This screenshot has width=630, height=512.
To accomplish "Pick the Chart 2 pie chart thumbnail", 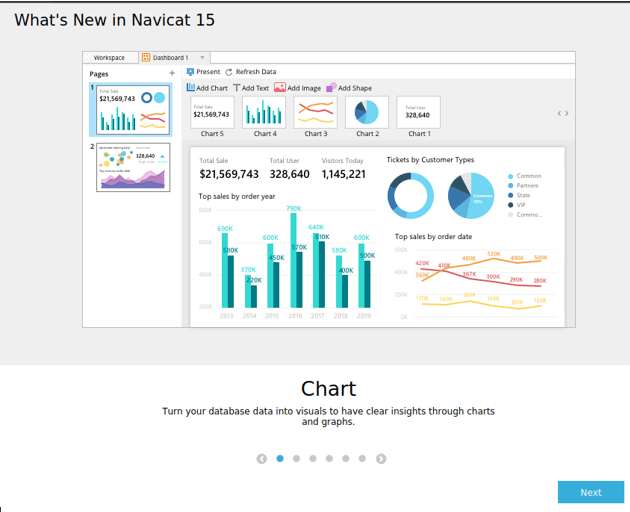I will point(367,112).
